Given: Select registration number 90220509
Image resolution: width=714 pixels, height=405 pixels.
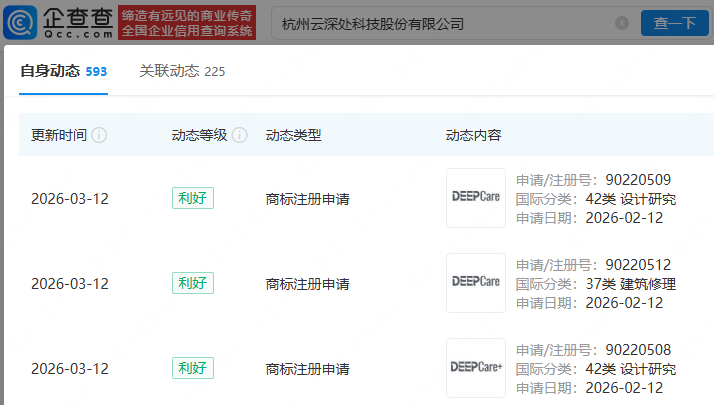Looking at the screenshot, I should [x=638, y=180].
